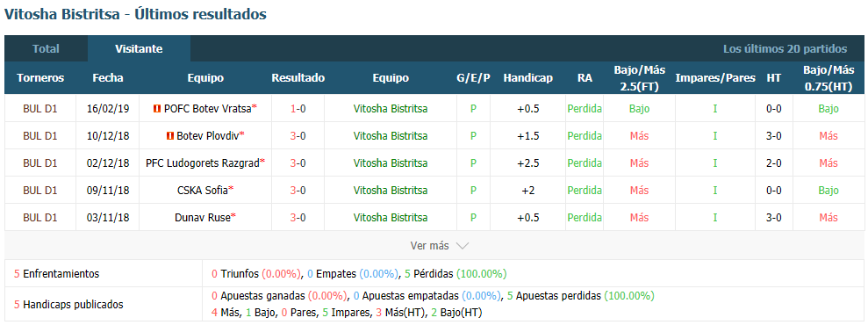
Task: Click the 1-0 result on 16/02/19
Action: (x=298, y=109)
